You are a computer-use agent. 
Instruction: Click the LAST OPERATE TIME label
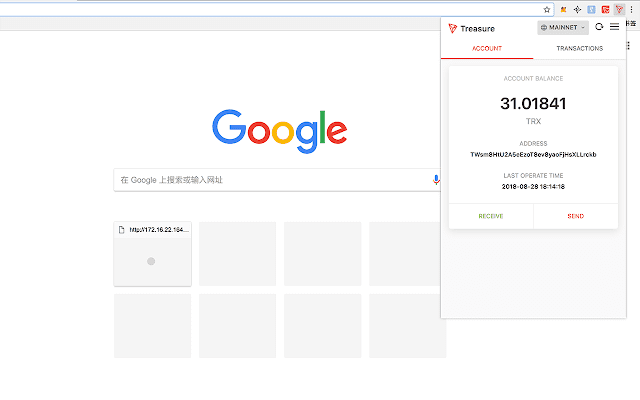(x=533, y=176)
